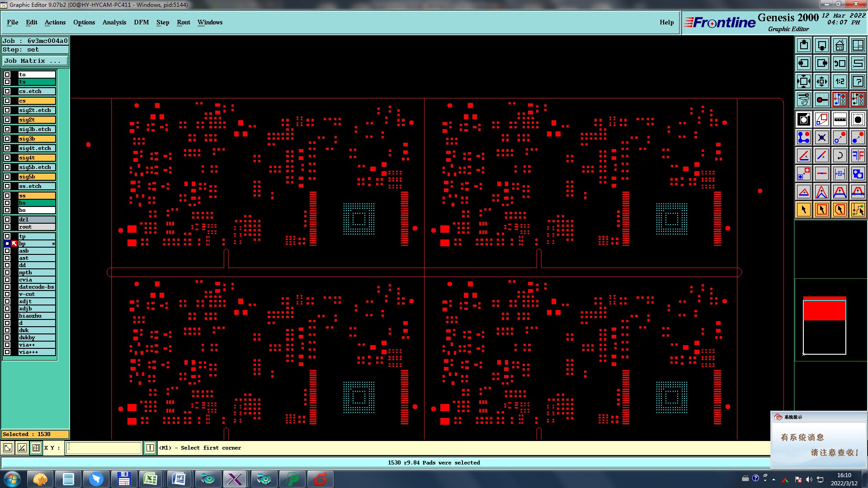This screenshot has height=488, width=868.
Task: Click the blue connected nodes icon
Action: [804, 137]
